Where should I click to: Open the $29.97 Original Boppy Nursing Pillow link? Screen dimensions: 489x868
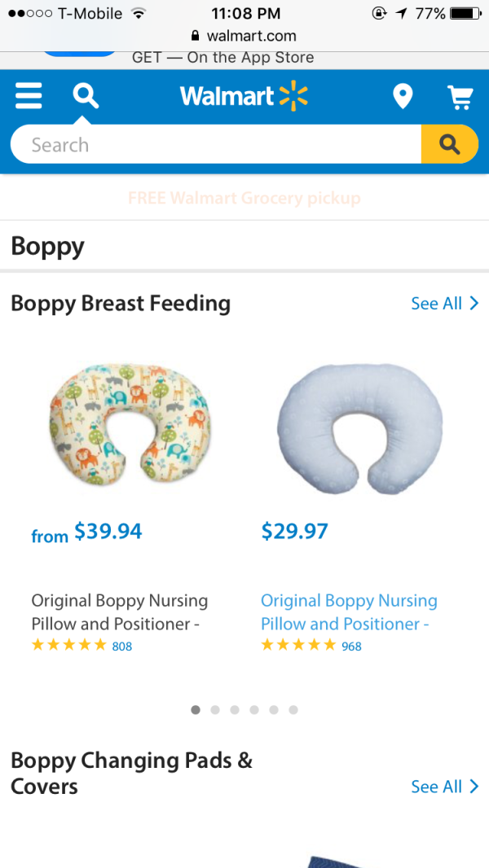[x=349, y=612]
